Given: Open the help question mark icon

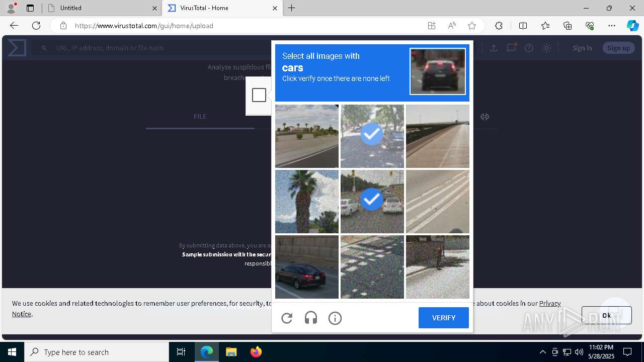Looking at the screenshot, I should [529, 48].
